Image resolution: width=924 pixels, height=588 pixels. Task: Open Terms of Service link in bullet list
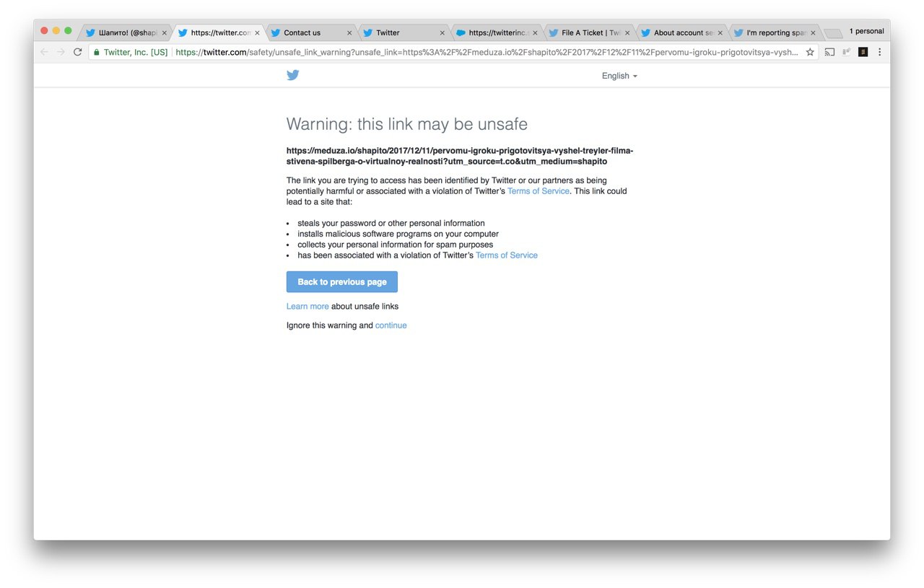(x=507, y=255)
